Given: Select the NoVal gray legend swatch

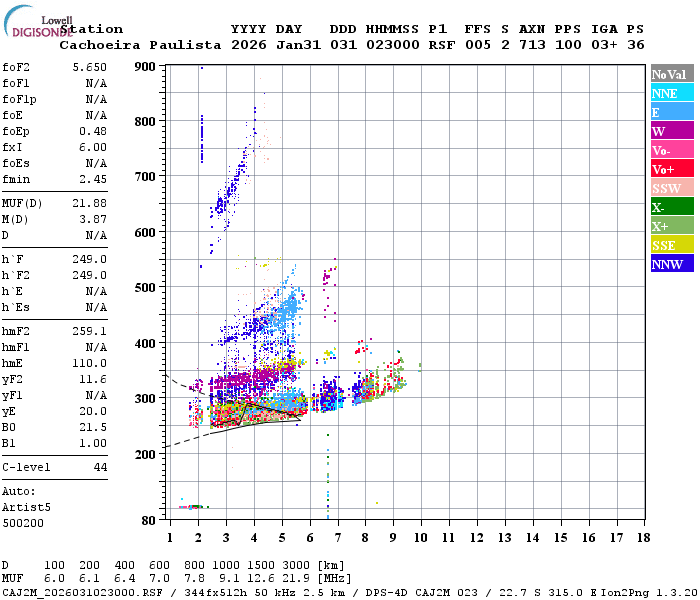Looking at the screenshot, I should tap(672, 74).
